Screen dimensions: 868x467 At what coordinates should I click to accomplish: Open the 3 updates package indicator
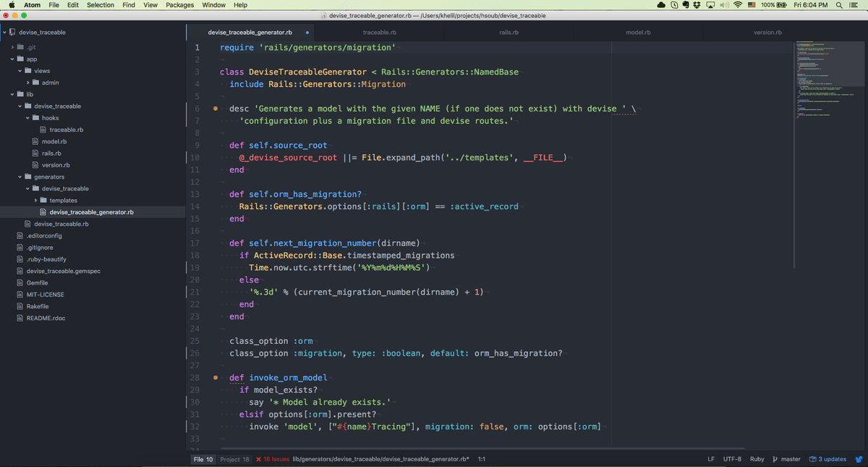(x=827, y=459)
